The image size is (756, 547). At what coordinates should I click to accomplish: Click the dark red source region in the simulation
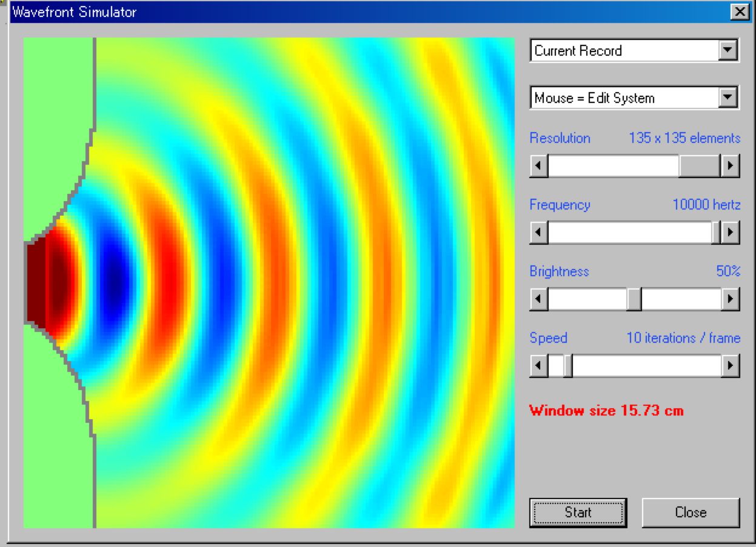point(36,282)
